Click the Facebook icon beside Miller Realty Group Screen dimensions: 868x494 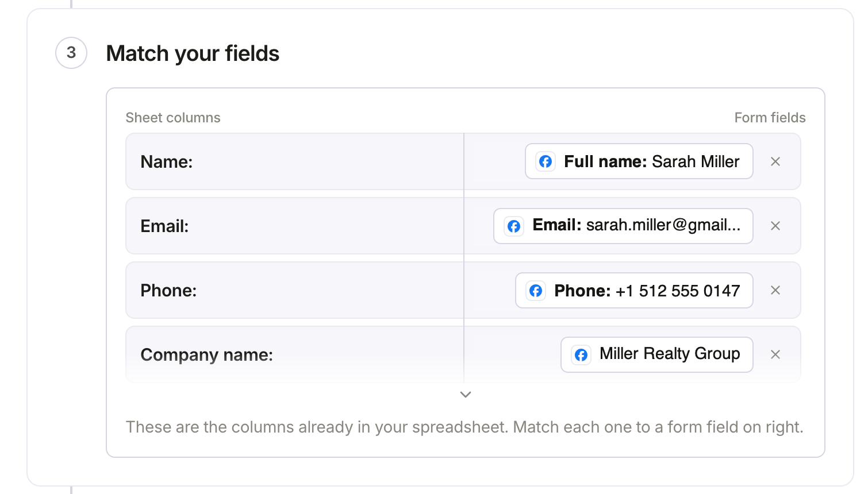(581, 355)
